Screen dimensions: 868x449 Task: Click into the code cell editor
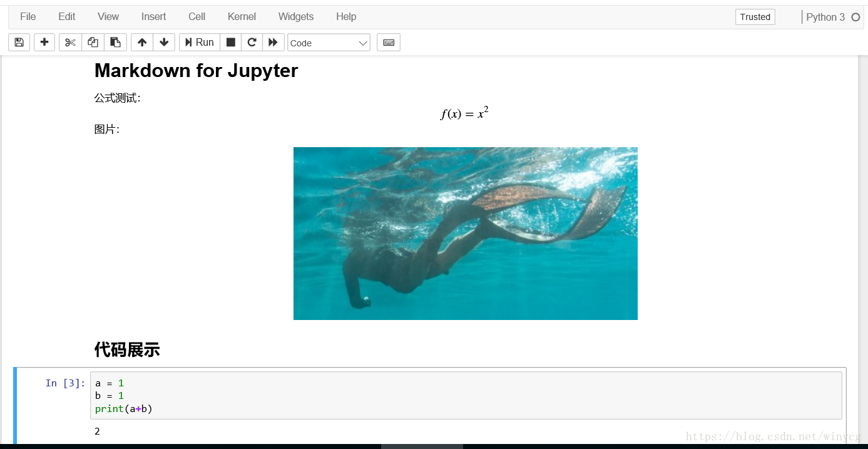(466, 396)
